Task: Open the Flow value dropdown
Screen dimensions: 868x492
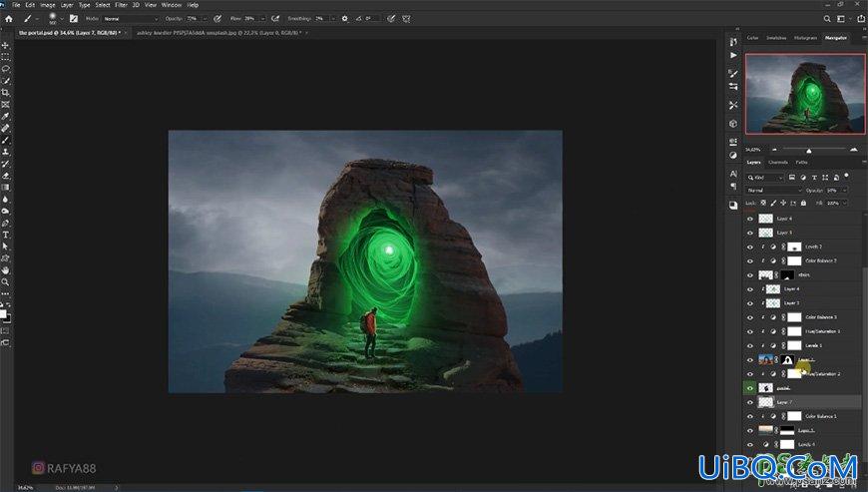Action: pyautogui.click(x=261, y=18)
